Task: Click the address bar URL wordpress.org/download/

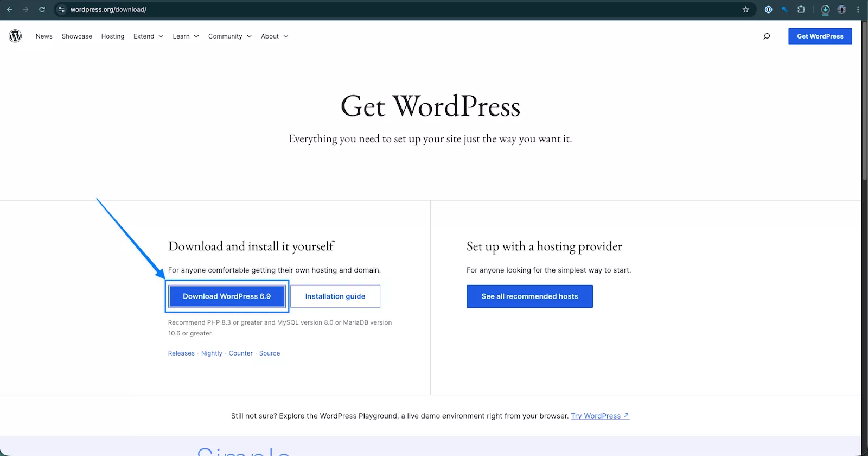Action: [108, 9]
